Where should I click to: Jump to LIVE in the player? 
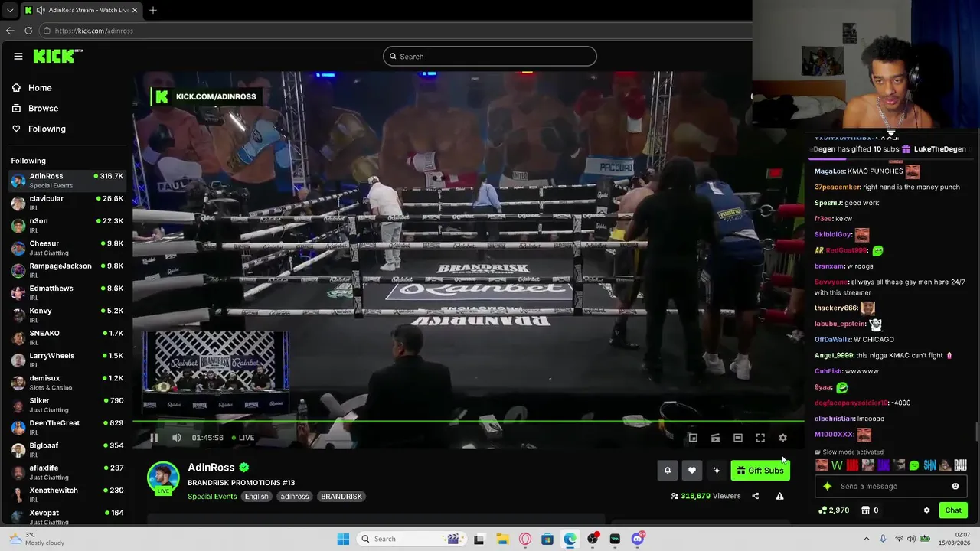pos(242,438)
